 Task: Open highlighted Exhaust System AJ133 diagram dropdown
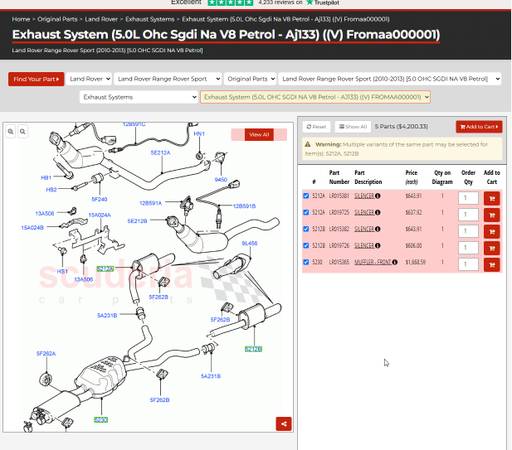coord(315,97)
